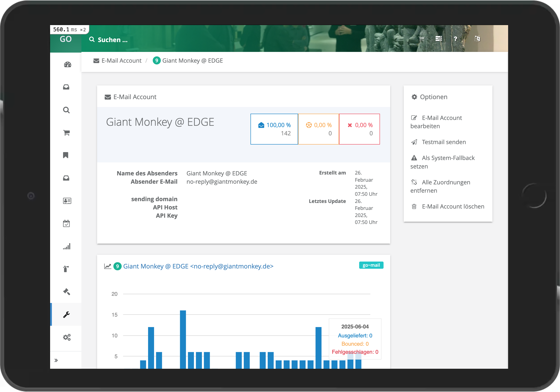Open the calendar check sidebar icon

click(x=66, y=223)
